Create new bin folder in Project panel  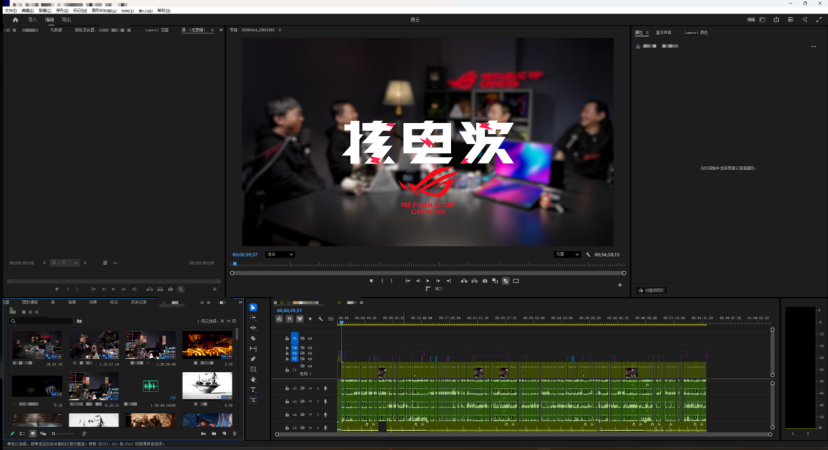[x=214, y=434]
